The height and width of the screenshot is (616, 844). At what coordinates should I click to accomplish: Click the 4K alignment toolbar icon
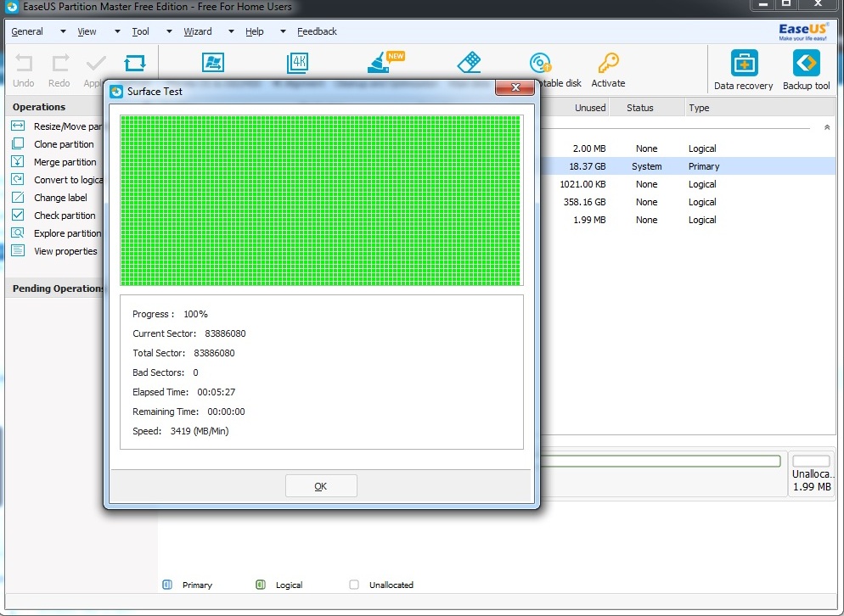(298, 64)
